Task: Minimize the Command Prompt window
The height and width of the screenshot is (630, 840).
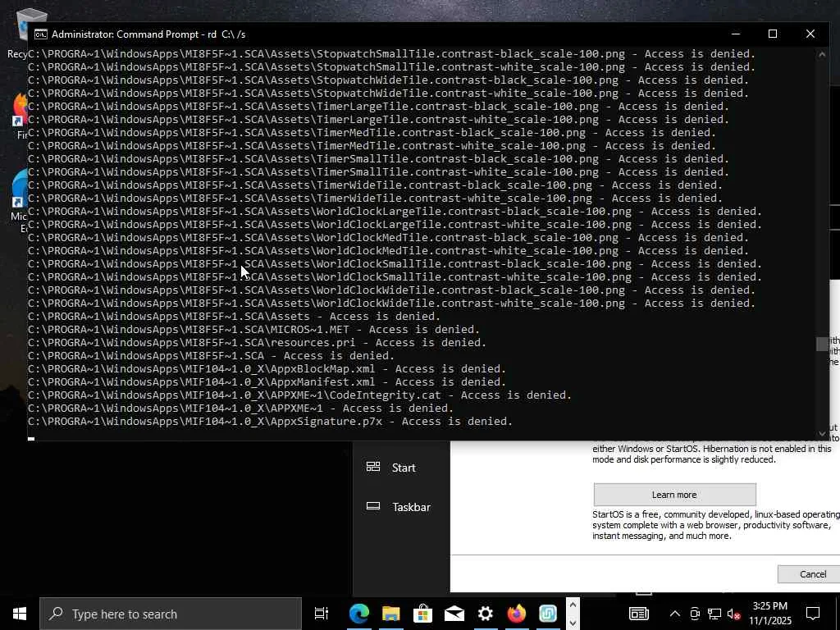Action: [x=736, y=34]
